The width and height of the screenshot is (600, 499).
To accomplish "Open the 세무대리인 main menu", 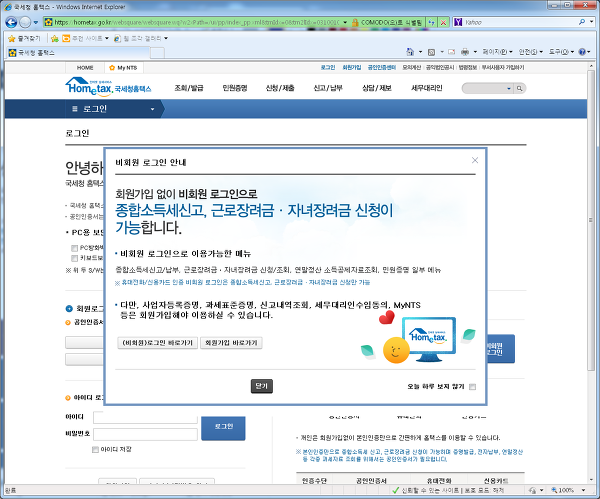I will pos(427,88).
